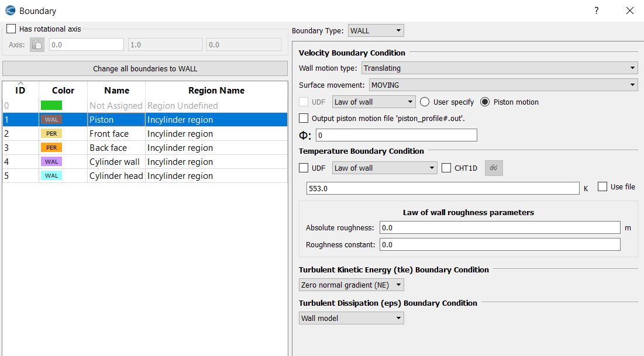Click Change all boundaries to WALL button
The image size is (644, 356).
coord(145,68)
